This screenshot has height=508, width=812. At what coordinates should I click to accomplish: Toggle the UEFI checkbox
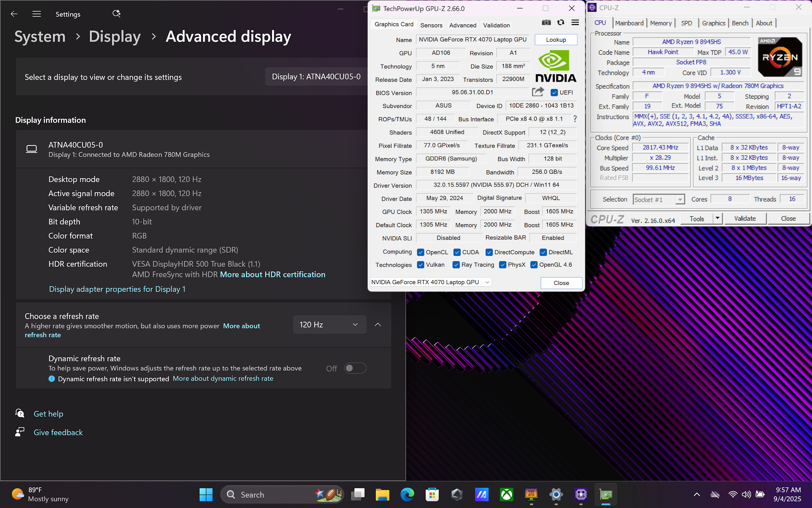554,92
